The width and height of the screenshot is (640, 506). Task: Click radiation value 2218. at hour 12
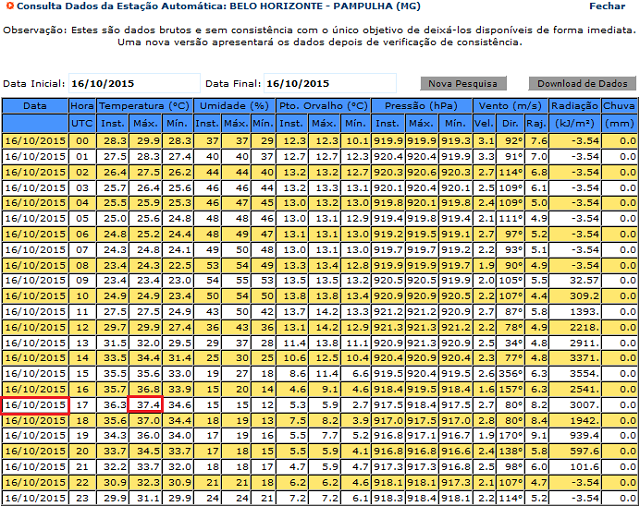574,327
